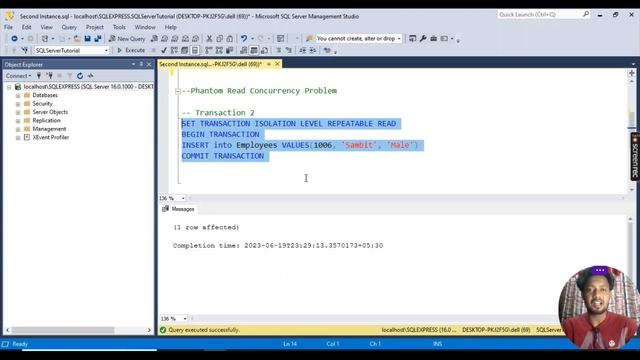640x360 pixels.
Task: Close the Second Instance.sql tab
Action: [277, 64]
